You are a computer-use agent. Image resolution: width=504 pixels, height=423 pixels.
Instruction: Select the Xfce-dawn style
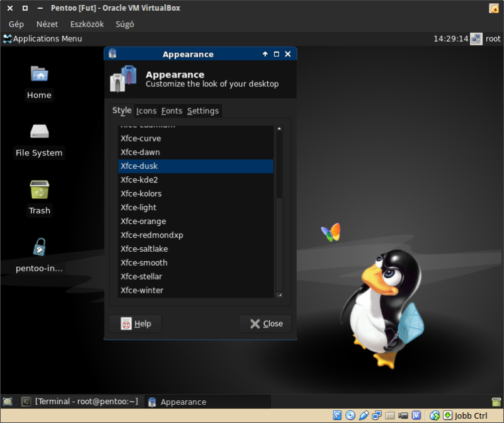pos(196,152)
